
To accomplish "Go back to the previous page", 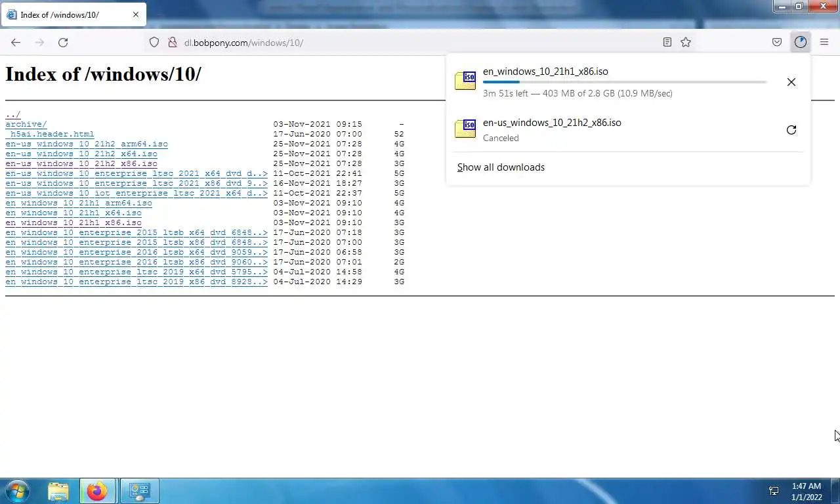I will pos(16,42).
